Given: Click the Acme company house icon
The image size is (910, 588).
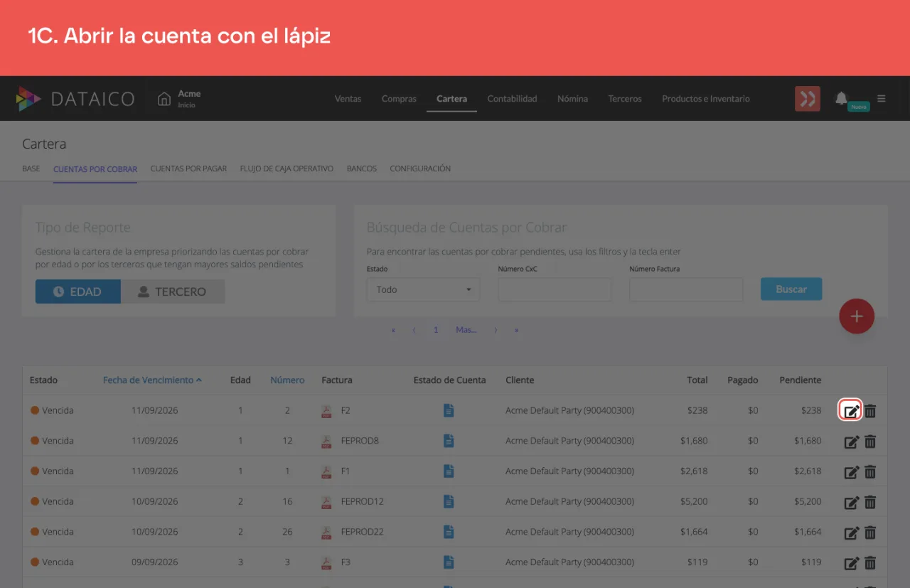Looking at the screenshot, I should click(164, 99).
